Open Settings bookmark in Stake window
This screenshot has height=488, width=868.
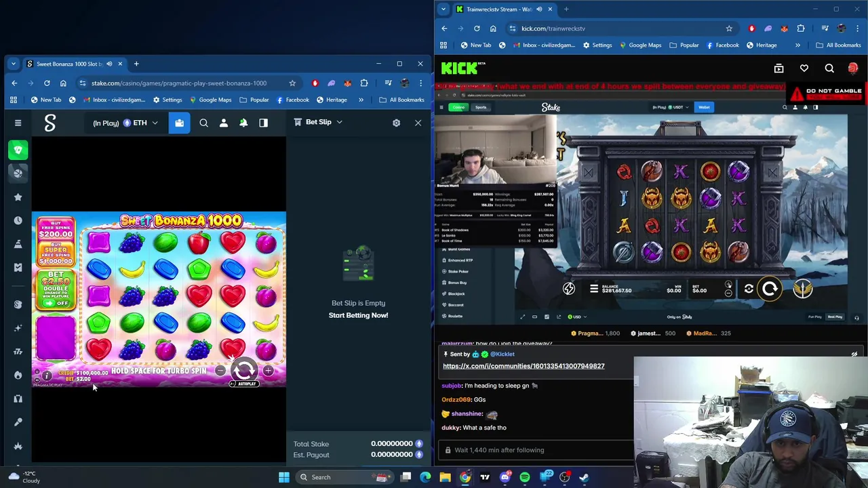pos(167,100)
